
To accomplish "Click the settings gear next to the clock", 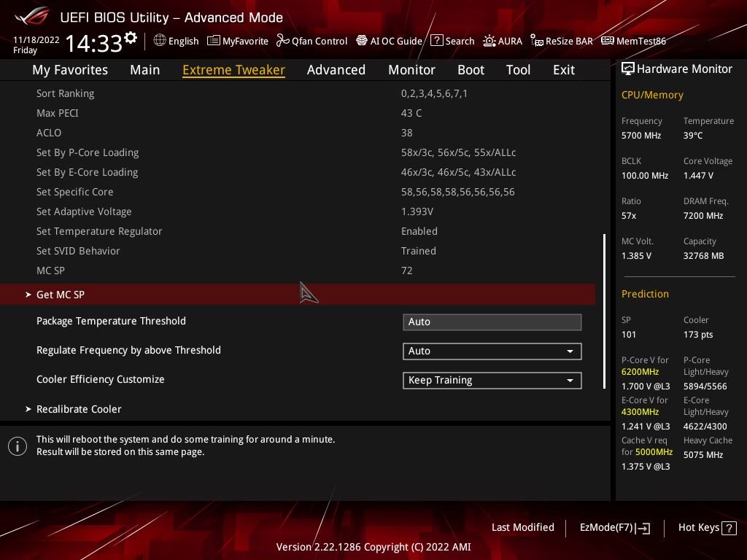I will pyautogui.click(x=131, y=38).
